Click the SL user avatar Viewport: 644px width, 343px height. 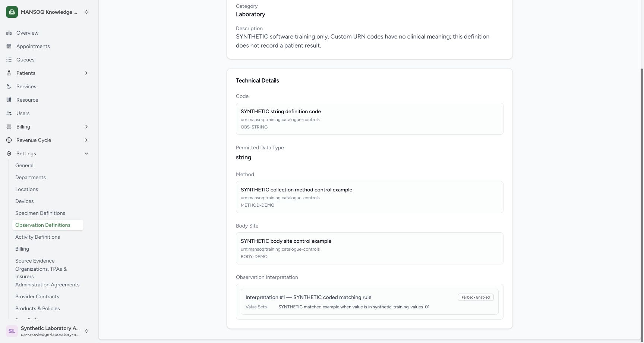click(x=12, y=331)
